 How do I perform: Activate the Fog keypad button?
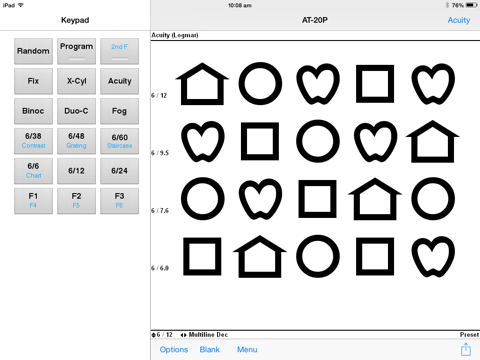(x=119, y=111)
